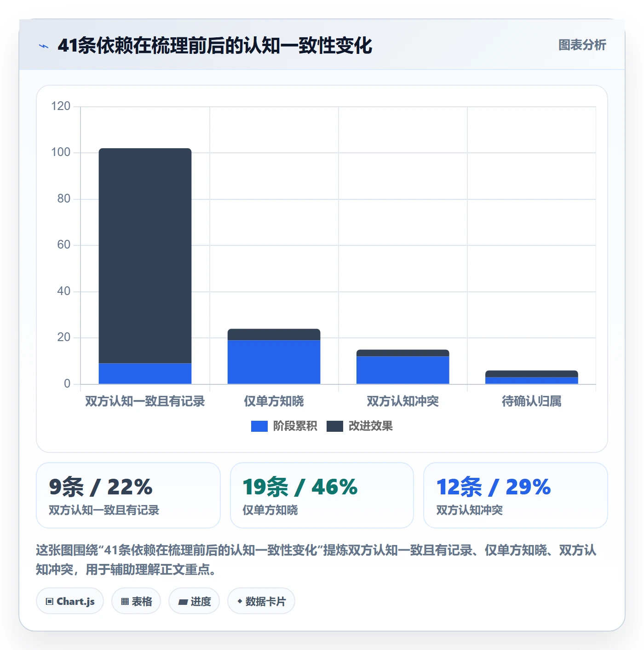Click the bar icon in 进度 chip
The height and width of the screenshot is (650, 644).
click(x=183, y=602)
